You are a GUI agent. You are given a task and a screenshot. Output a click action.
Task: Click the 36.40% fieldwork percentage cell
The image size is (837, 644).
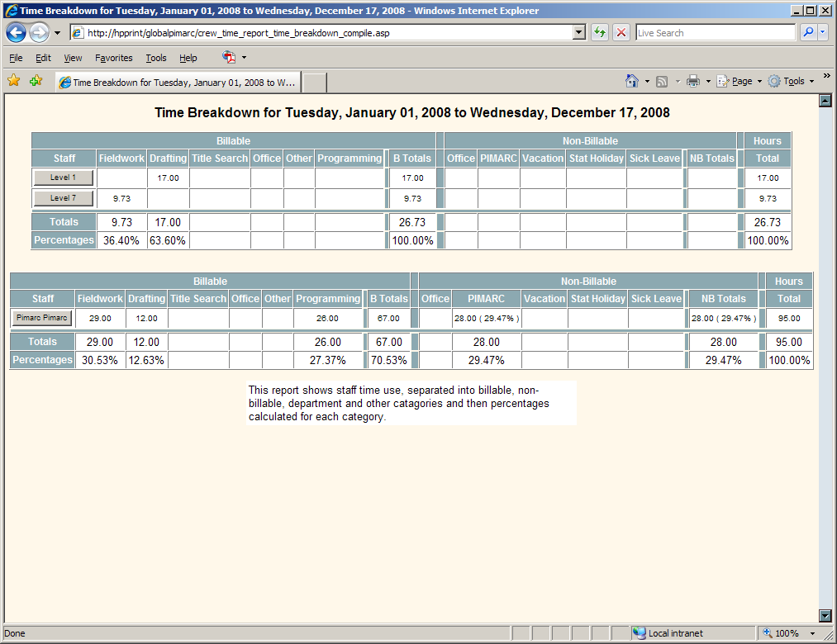(121, 240)
